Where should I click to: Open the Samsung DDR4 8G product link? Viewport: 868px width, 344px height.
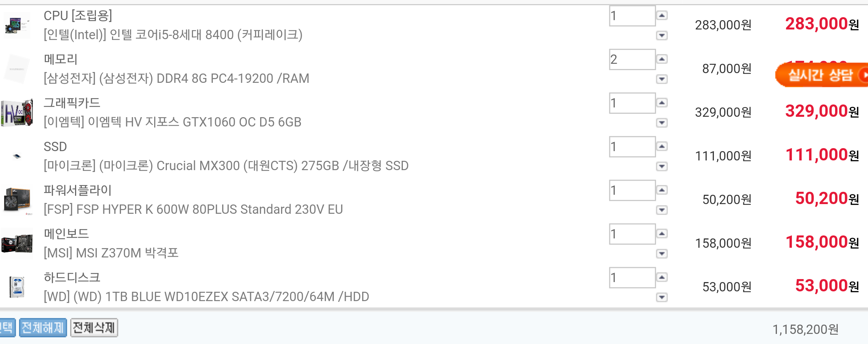point(177,78)
